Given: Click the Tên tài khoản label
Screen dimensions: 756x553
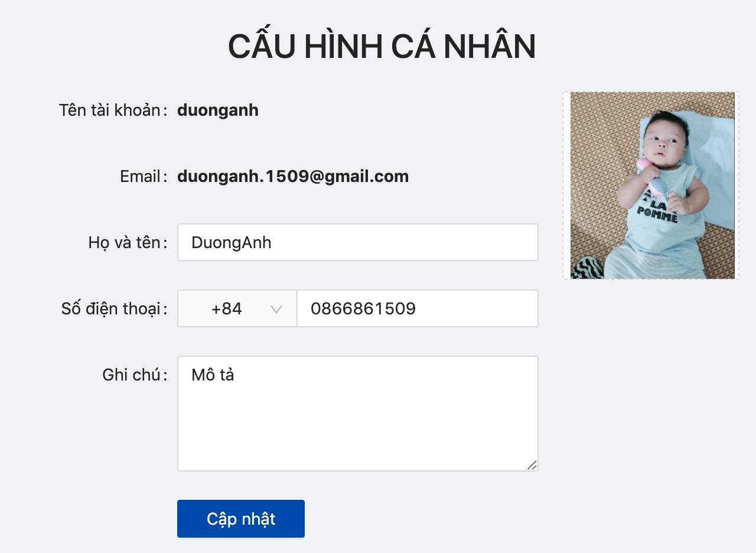Looking at the screenshot, I should click(110, 110).
